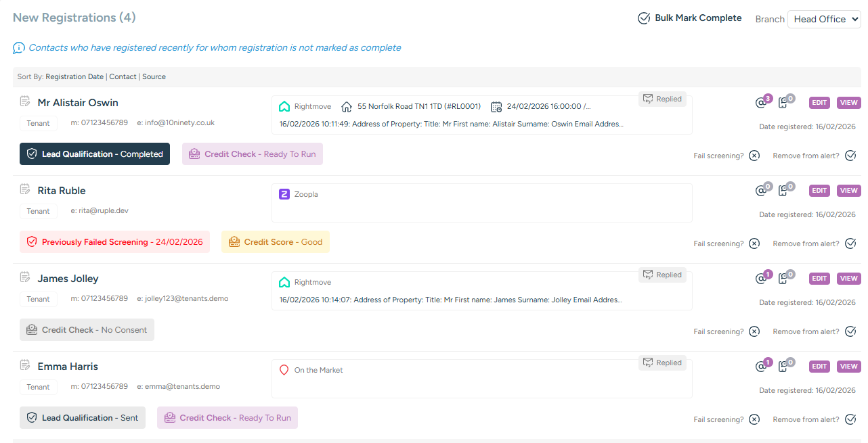Click the email count icon for Emma Harris
The image size is (868, 443).
[x=762, y=367]
